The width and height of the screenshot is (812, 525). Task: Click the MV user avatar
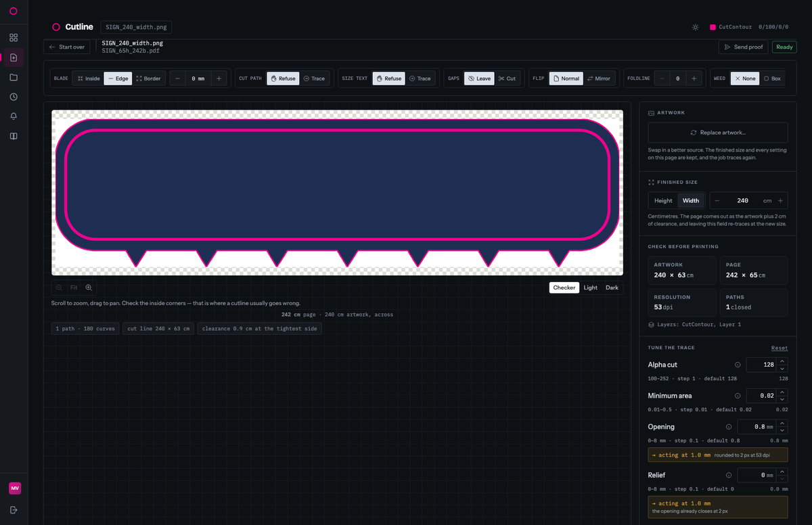(x=14, y=488)
